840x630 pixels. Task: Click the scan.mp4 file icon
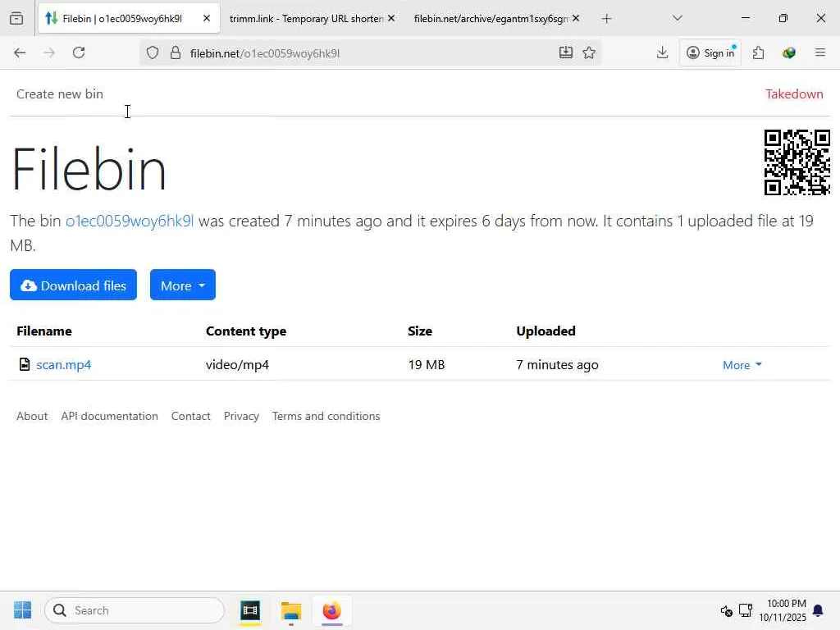point(24,364)
